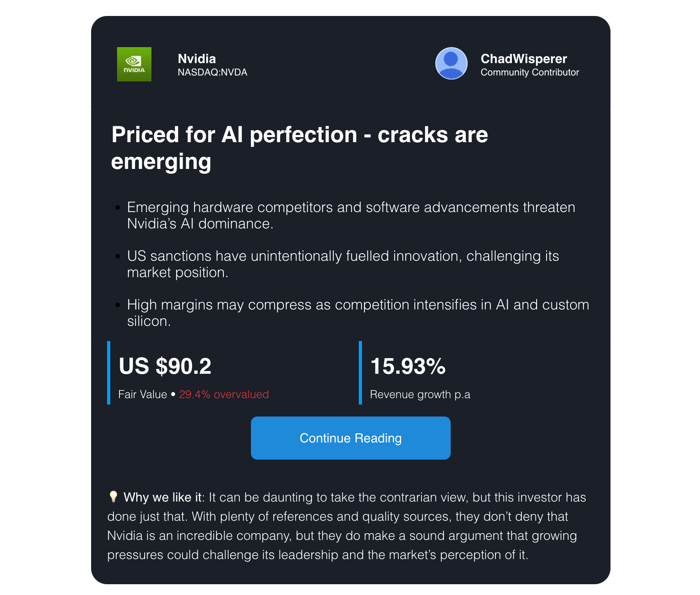
Task: Click the US $90.2 fair value figure
Action: click(x=165, y=366)
